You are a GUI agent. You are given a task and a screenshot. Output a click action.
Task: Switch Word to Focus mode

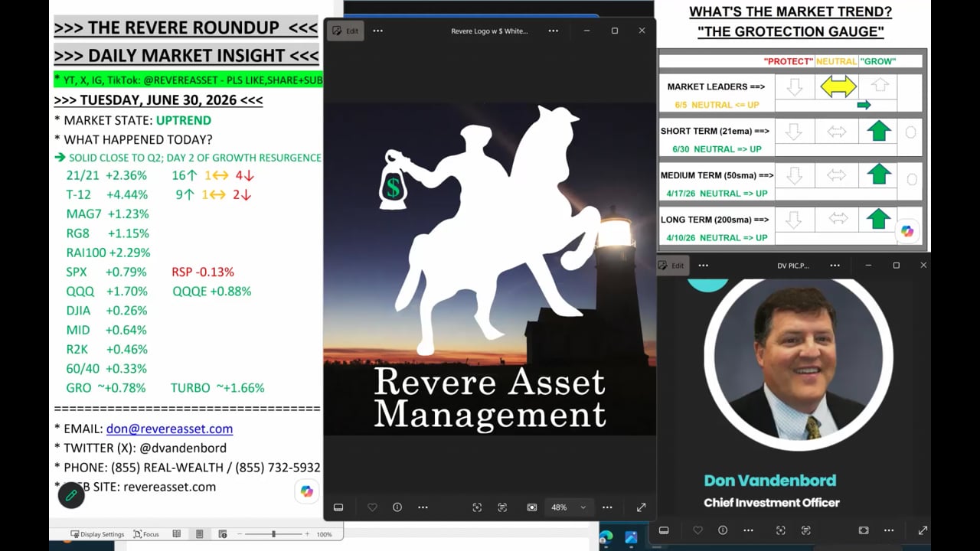pos(146,534)
